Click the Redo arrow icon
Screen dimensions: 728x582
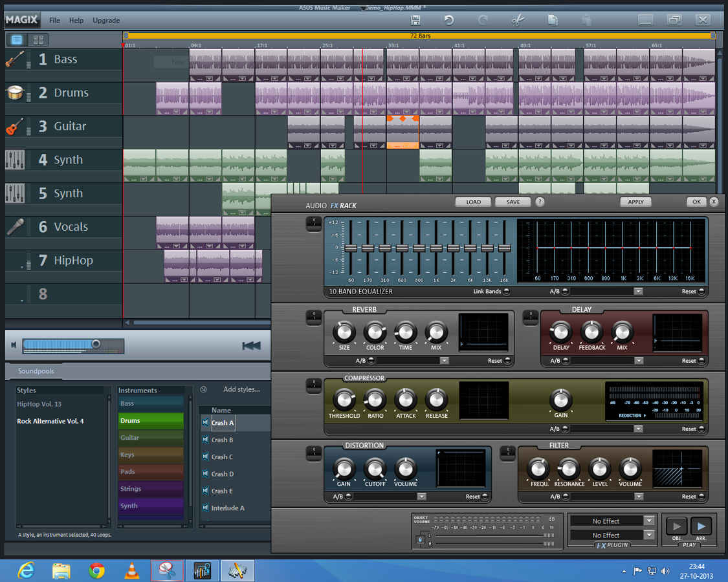pos(483,20)
